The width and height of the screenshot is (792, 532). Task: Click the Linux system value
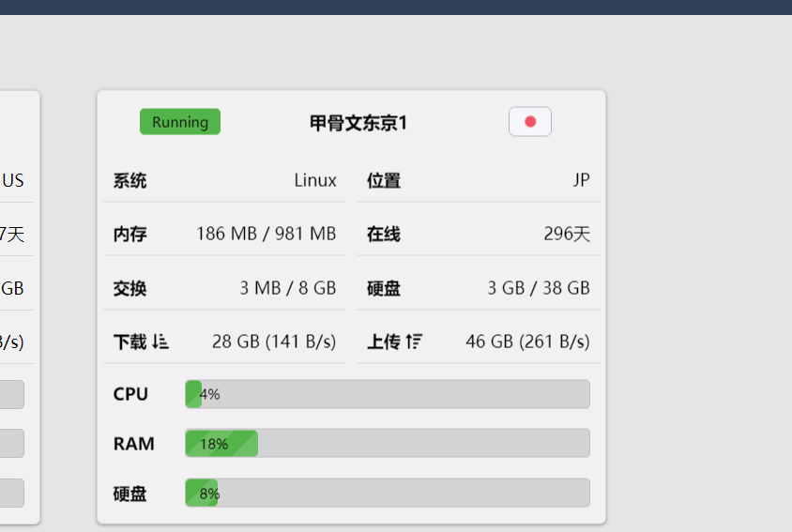(315, 180)
